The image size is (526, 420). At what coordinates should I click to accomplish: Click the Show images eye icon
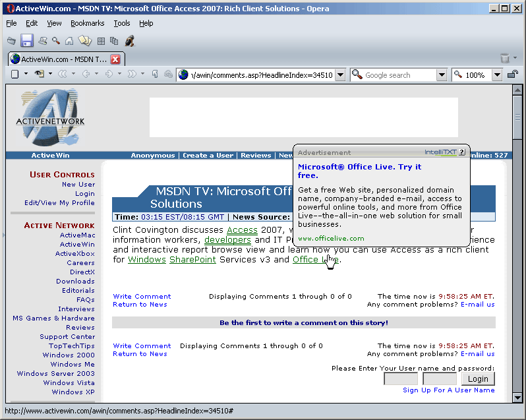coord(40,74)
